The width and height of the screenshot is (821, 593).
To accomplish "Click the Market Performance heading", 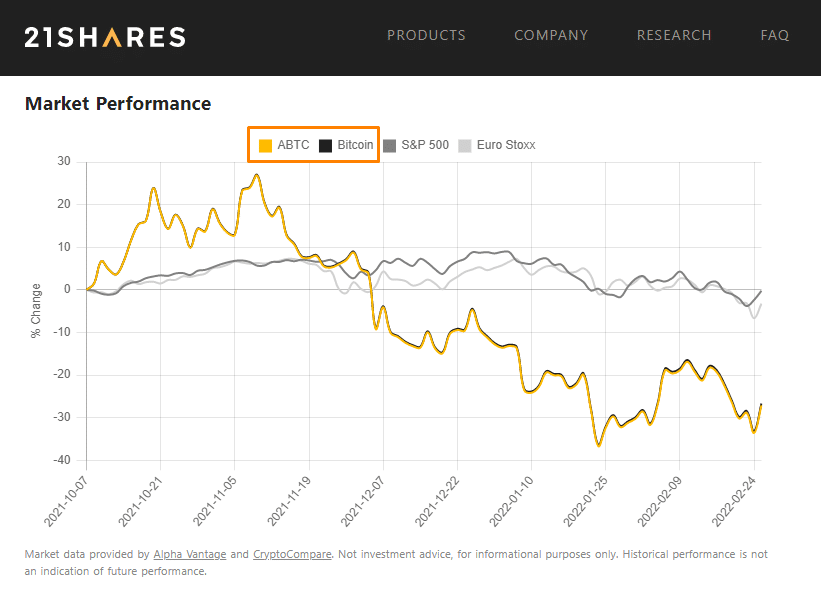I will (118, 104).
